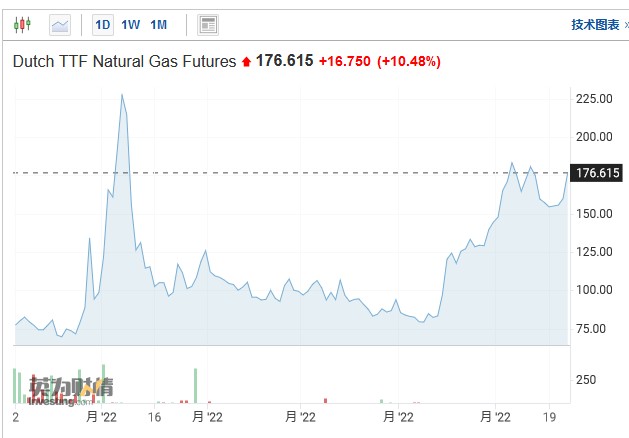This screenshot has height=438, width=629.
Task: Select the 1D timeframe
Action: (102, 24)
